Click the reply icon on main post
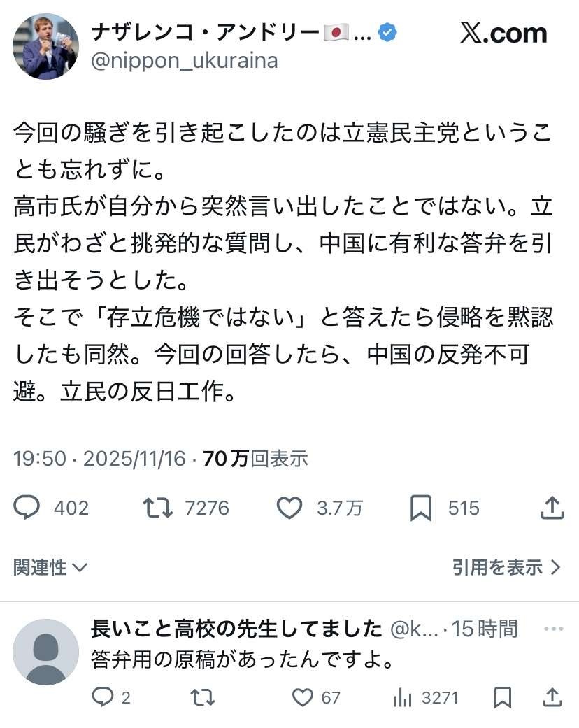The height and width of the screenshot is (728, 579). (x=27, y=508)
